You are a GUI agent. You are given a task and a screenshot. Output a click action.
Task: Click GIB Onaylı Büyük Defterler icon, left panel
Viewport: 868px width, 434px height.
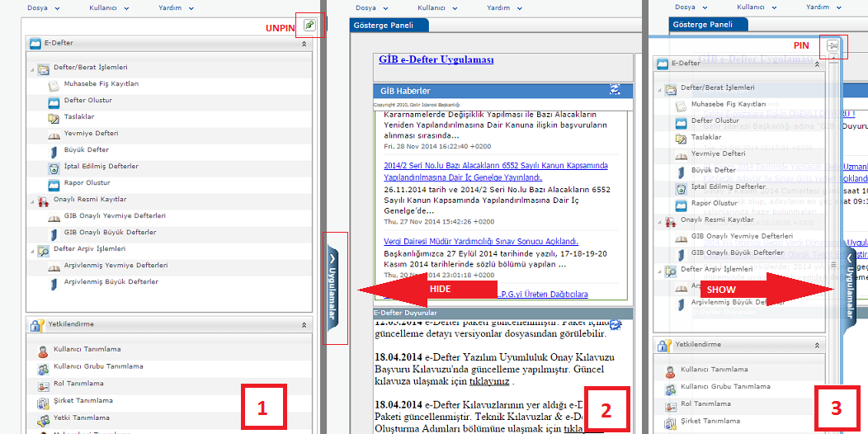pos(54,234)
